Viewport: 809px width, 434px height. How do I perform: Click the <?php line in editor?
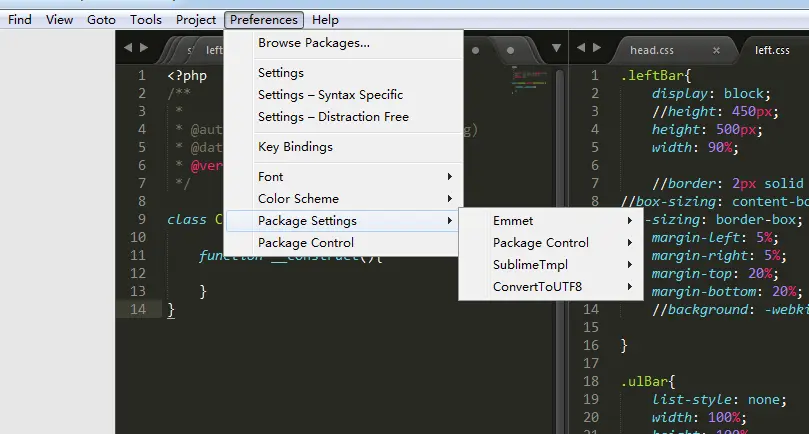click(x=187, y=76)
